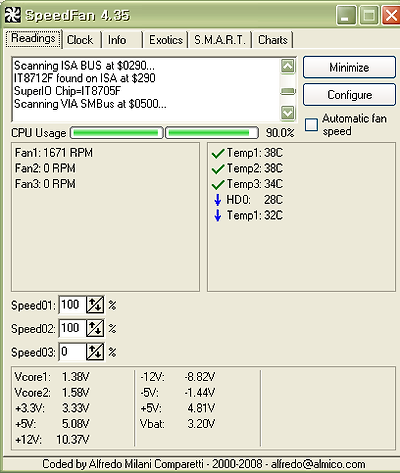Screen dimensions: 400x473
Task: Click the Fan2: 0 RPM reading
Action: [45, 168]
